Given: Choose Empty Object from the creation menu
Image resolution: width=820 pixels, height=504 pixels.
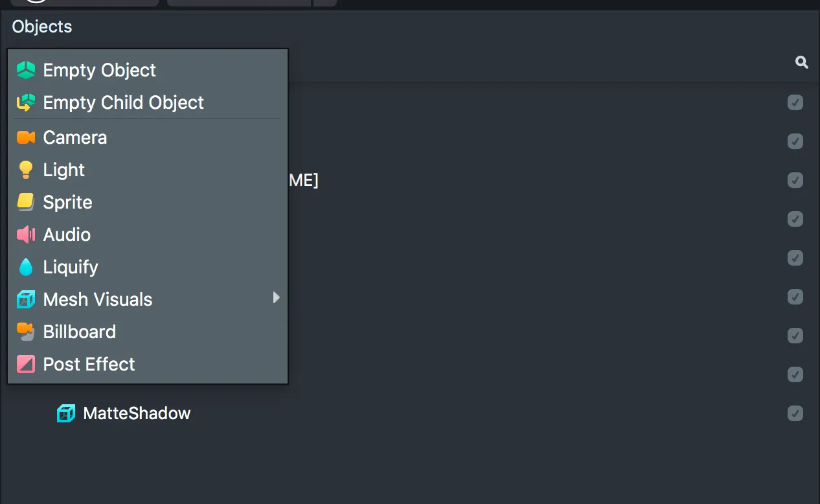Looking at the screenshot, I should pos(98,70).
